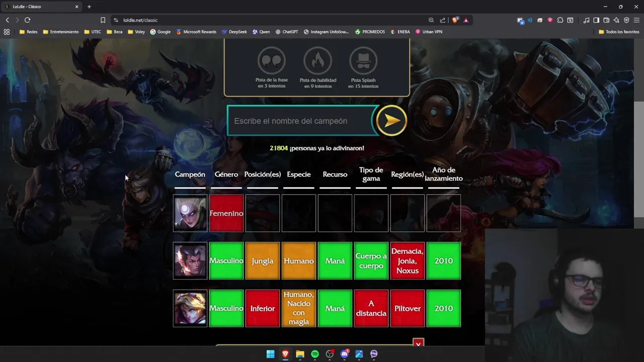Open the Google bookmark
Viewport: 644px width, 362px height.
160,32
